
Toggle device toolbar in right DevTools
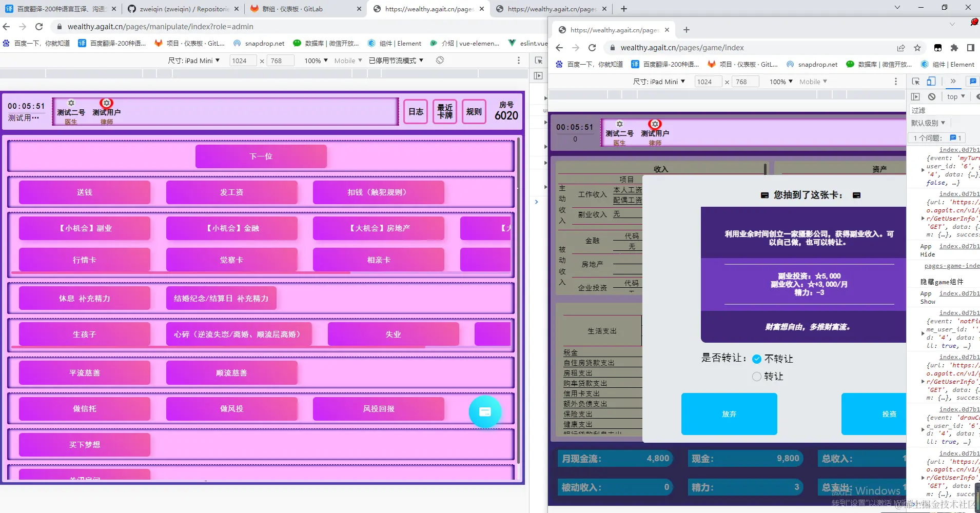point(931,82)
